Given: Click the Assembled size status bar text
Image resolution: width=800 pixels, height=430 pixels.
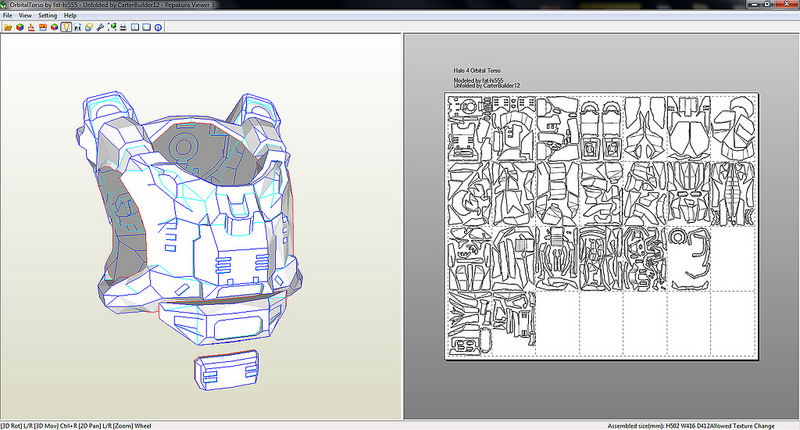Looking at the screenshot, I should point(691,426).
